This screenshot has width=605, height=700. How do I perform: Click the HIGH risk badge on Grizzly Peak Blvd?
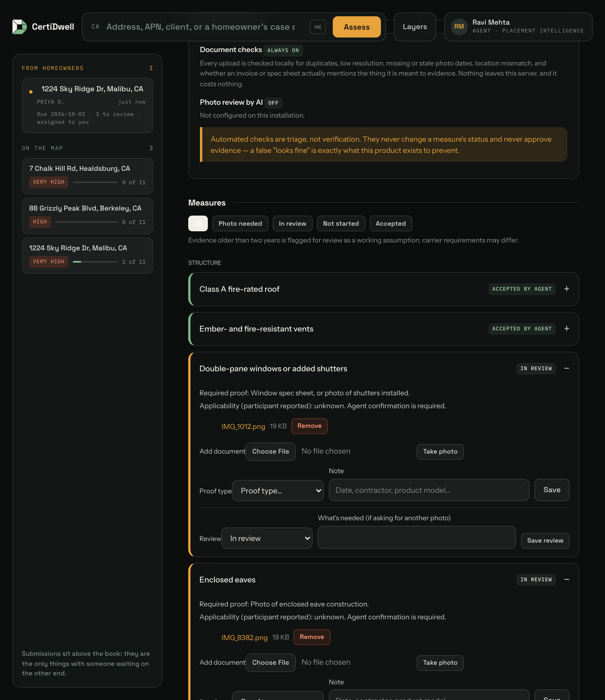(40, 222)
